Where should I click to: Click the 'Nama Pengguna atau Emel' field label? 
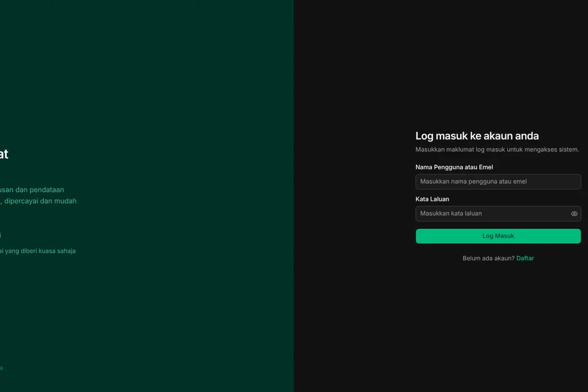pos(454,167)
